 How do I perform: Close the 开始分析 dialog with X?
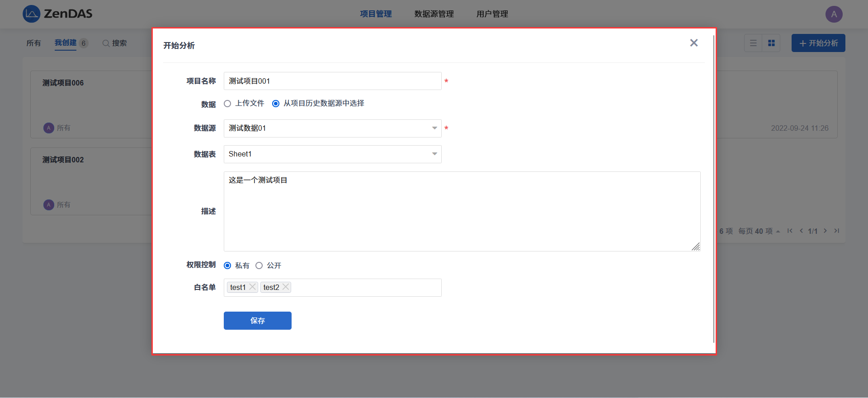[x=693, y=43]
